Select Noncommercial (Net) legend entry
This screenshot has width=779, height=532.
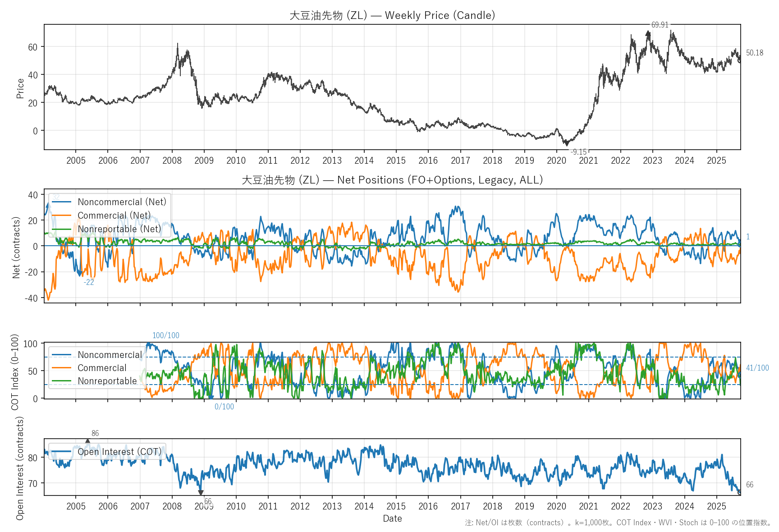click(x=122, y=202)
